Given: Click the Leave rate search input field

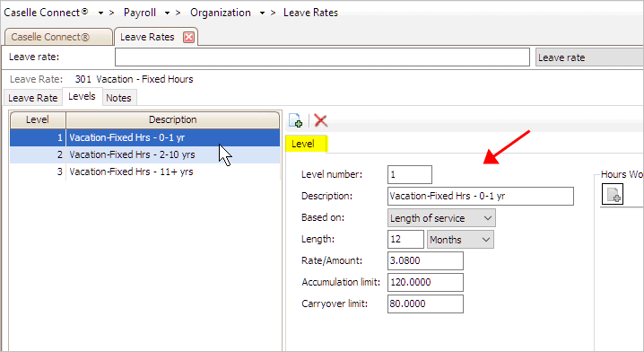Looking at the screenshot, I should coord(322,57).
